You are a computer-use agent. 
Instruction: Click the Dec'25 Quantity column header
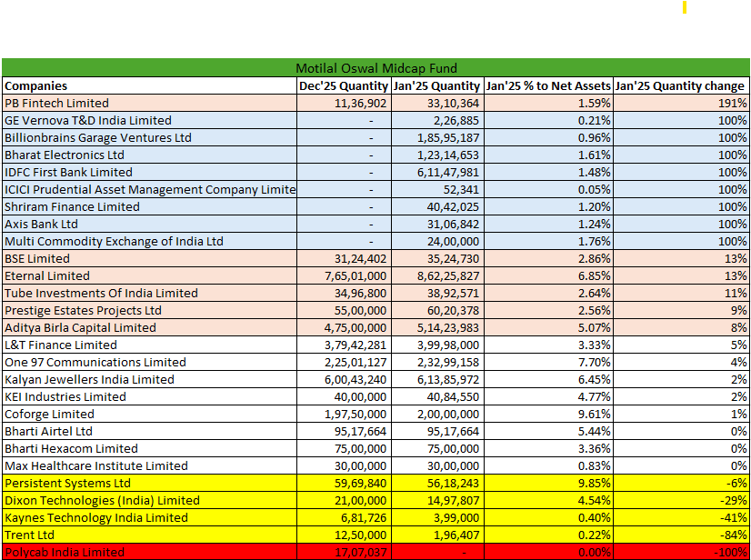coord(344,85)
